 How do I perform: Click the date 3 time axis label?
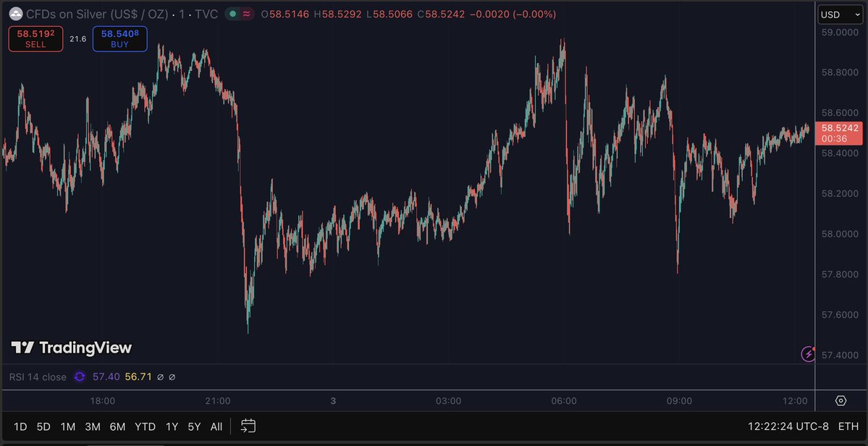pyautogui.click(x=333, y=401)
